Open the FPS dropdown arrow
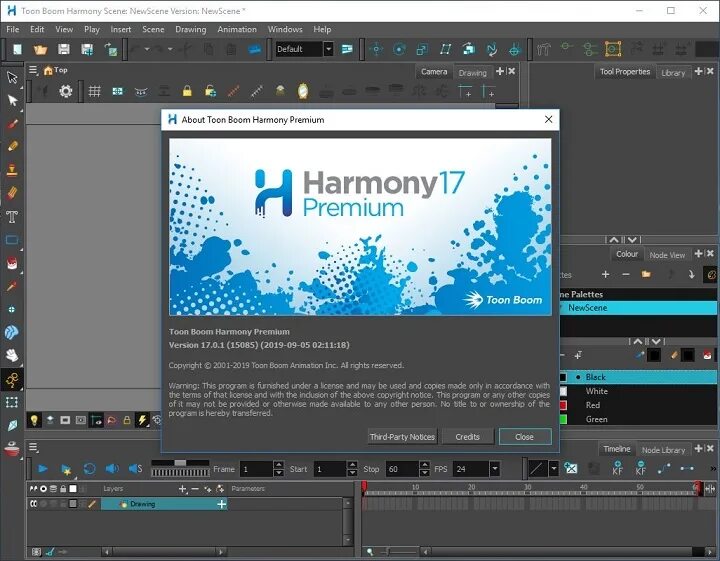Image resolution: width=720 pixels, height=561 pixels. [495, 469]
